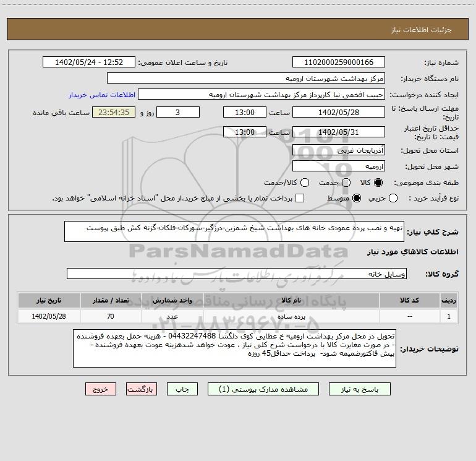Click the کد کالا column header
The width and height of the screenshot is (476, 461).
409,301
